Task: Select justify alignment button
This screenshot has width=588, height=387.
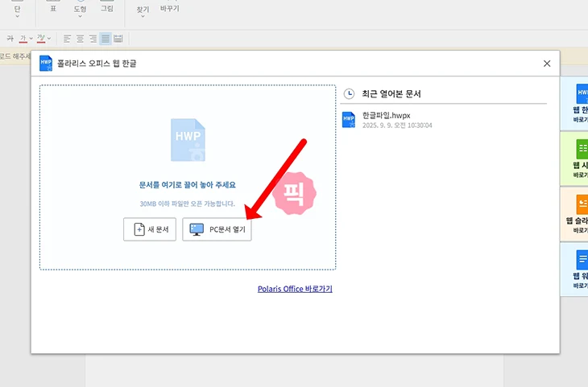Action: [106, 38]
